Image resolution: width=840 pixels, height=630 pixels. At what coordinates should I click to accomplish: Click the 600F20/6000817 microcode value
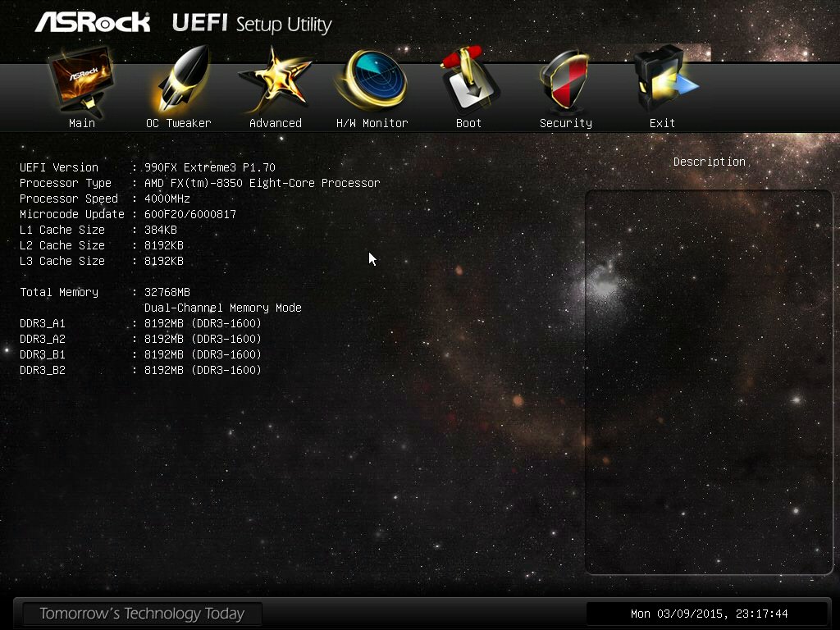point(190,214)
